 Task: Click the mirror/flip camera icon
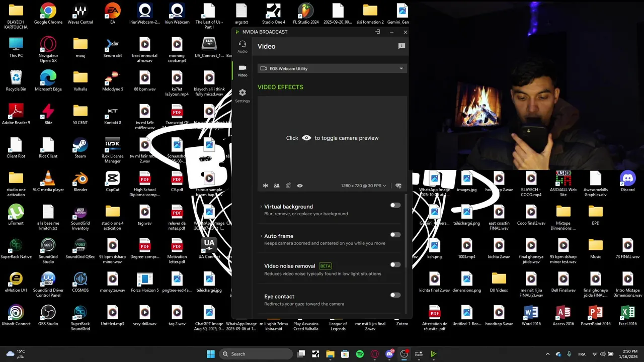pos(266,186)
